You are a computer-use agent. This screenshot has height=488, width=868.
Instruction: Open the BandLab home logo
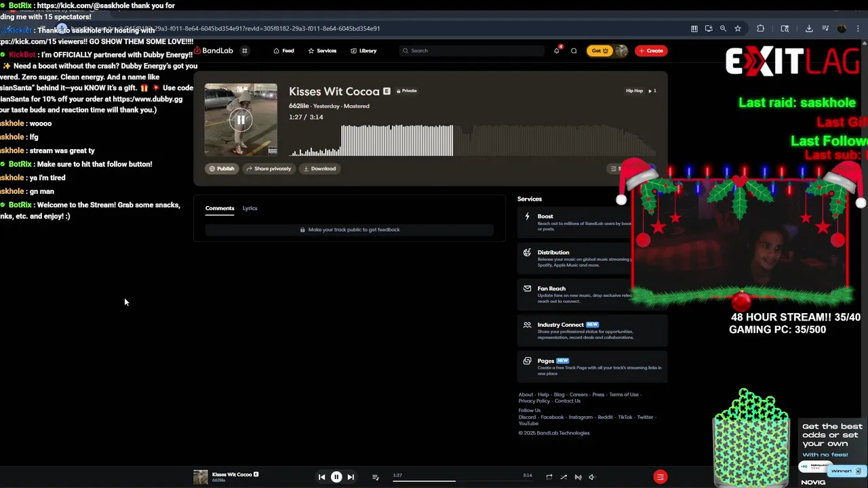coord(214,51)
